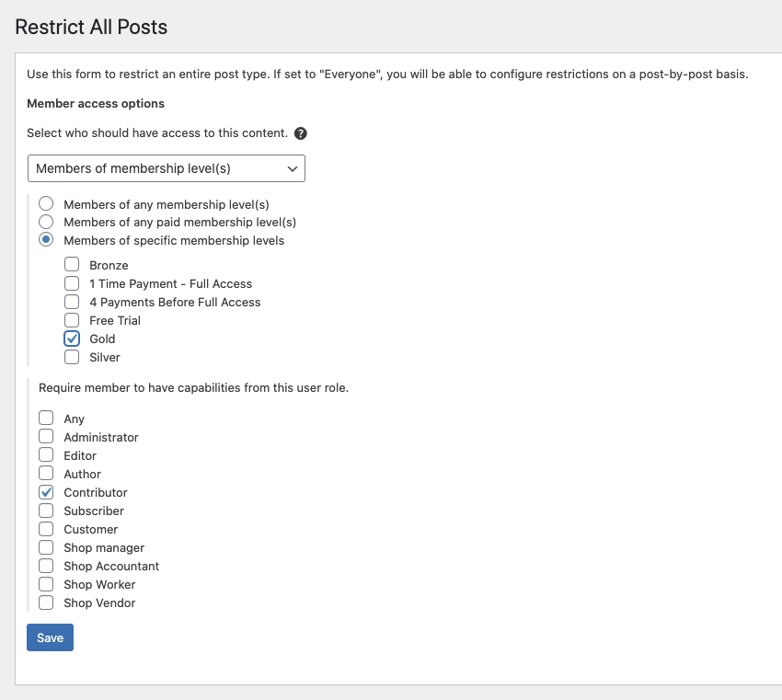
Task: Select Members of any membership level(s)
Action: point(46,203)
